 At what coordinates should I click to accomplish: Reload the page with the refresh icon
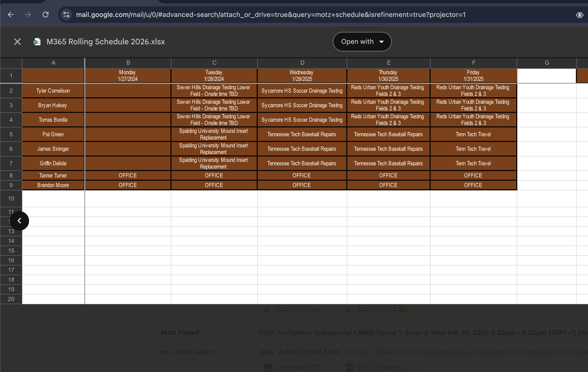pos(46,15)
